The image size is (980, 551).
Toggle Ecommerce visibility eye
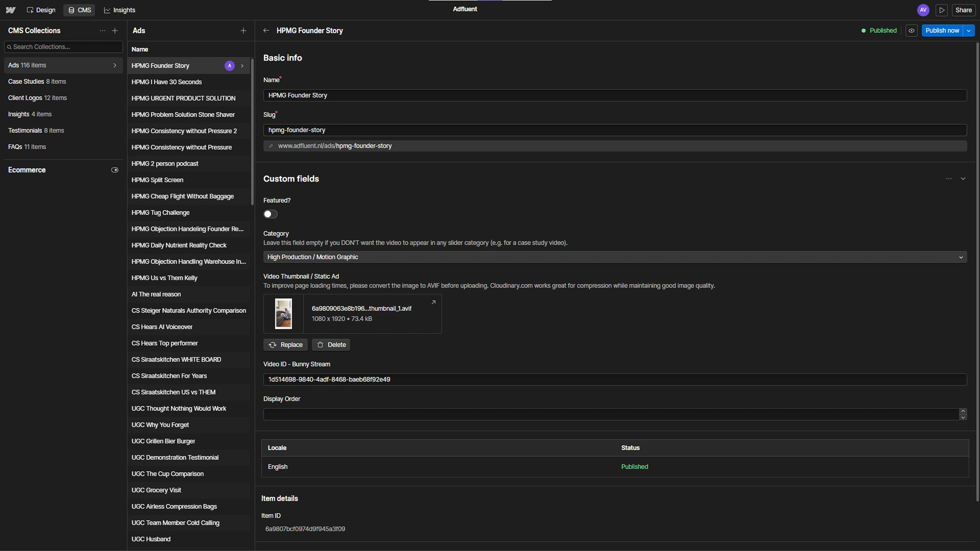115,170
